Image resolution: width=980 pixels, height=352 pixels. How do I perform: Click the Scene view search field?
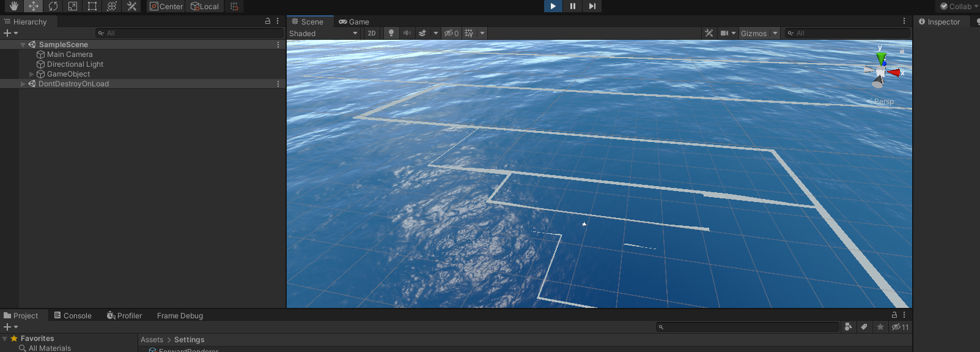pyautogui.click(x=847, y=33)
